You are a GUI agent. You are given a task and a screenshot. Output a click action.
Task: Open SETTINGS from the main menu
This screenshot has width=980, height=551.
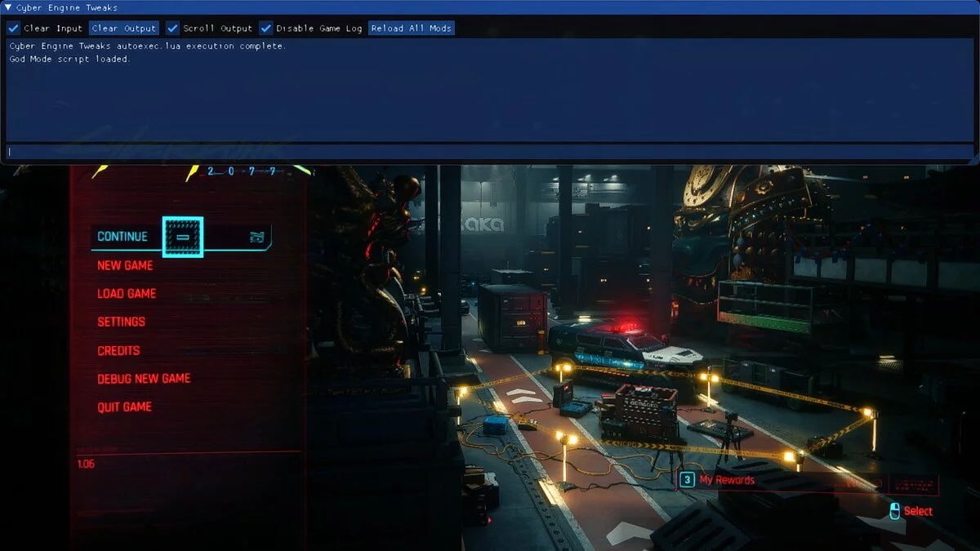121,322
